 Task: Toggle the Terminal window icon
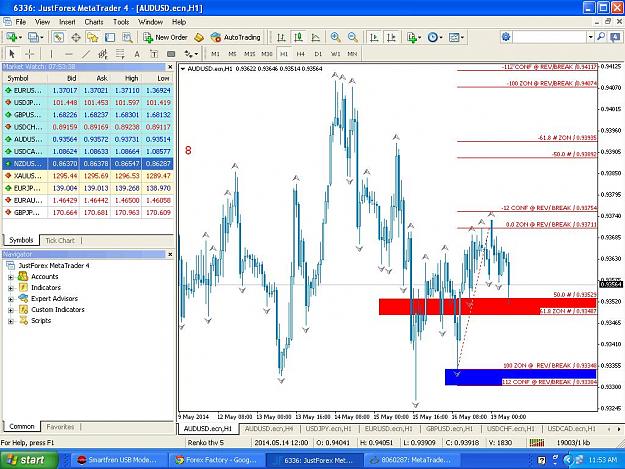(x=110, y=37)
